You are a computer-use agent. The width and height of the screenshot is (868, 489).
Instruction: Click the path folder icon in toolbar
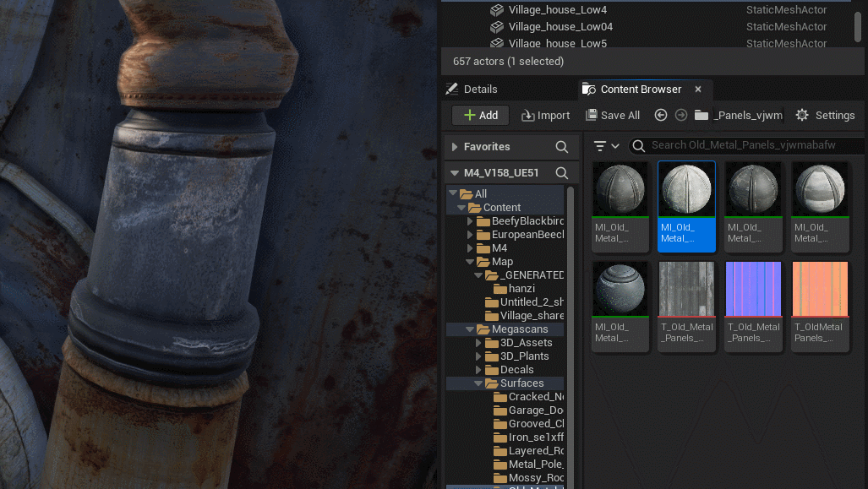tap(701, 116)
